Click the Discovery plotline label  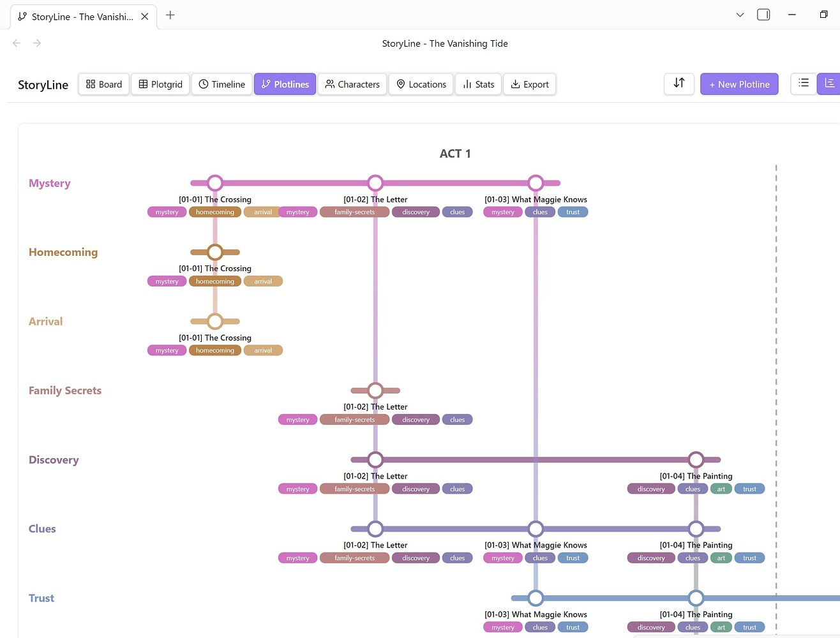[54, 460]
